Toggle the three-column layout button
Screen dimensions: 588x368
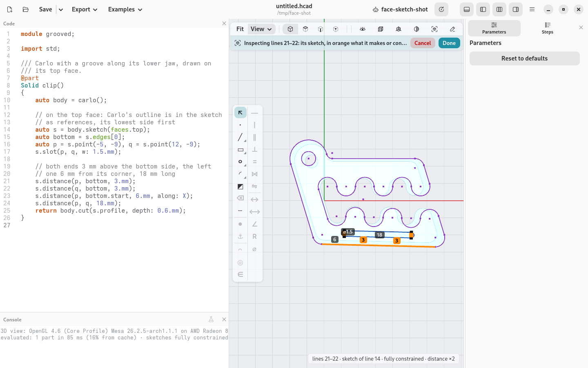499,9
